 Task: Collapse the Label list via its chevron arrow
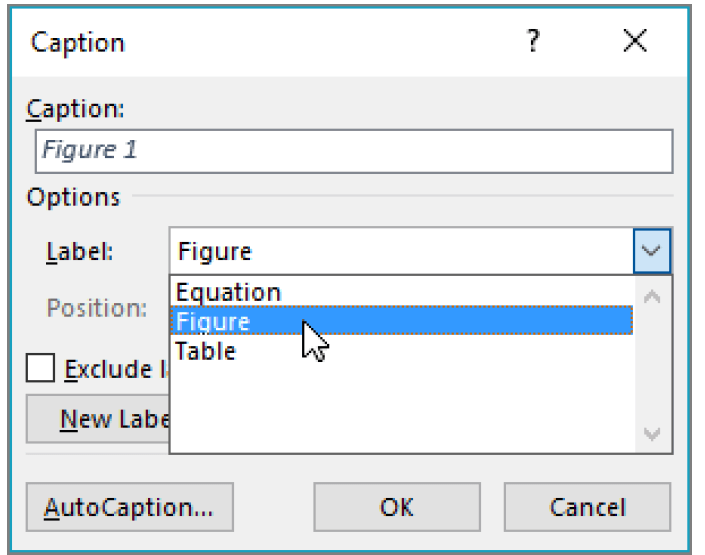[651, 251]
